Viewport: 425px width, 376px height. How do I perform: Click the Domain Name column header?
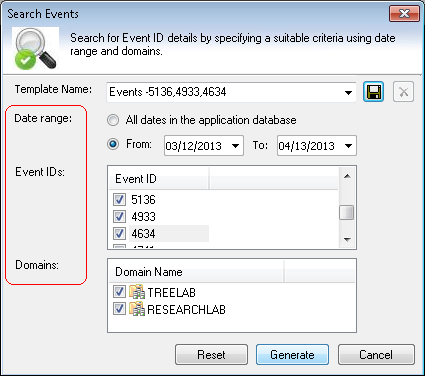click(x=197, y=272)
